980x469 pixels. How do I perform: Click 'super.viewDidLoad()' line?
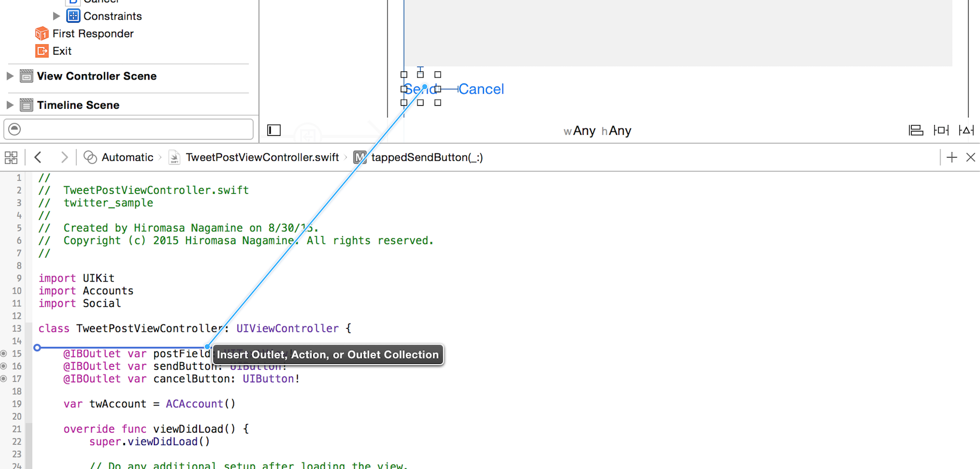pyautogui.click(x=149, y=441)
